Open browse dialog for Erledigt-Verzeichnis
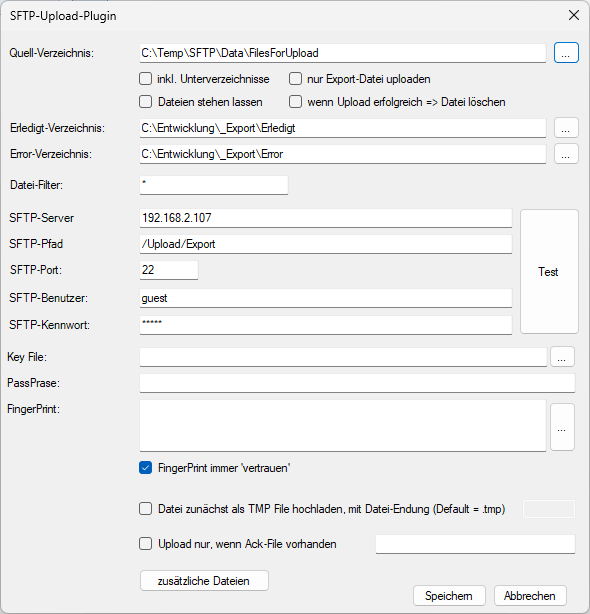This screenshot has height=614, width=590. (x=566, y=128)
